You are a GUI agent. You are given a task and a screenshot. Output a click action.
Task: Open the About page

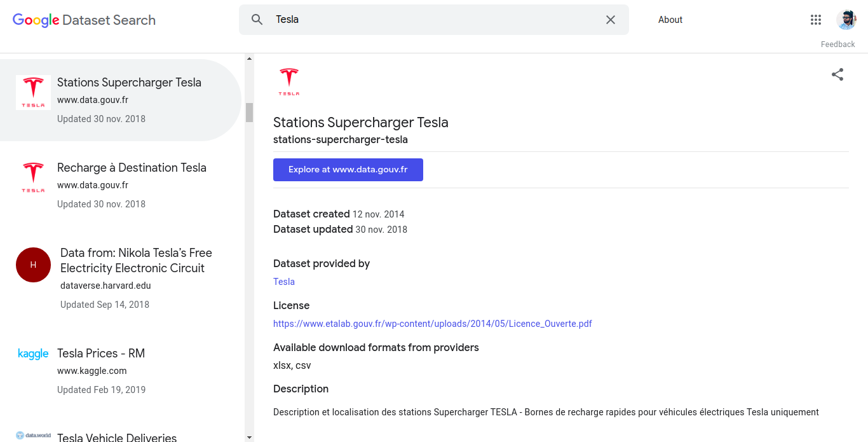click(670, 20)
